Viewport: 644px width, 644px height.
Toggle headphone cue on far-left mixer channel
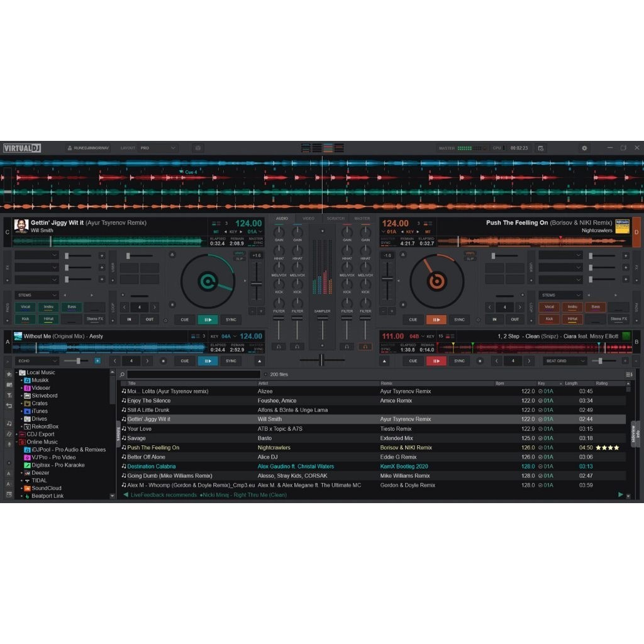click(279, 347)
